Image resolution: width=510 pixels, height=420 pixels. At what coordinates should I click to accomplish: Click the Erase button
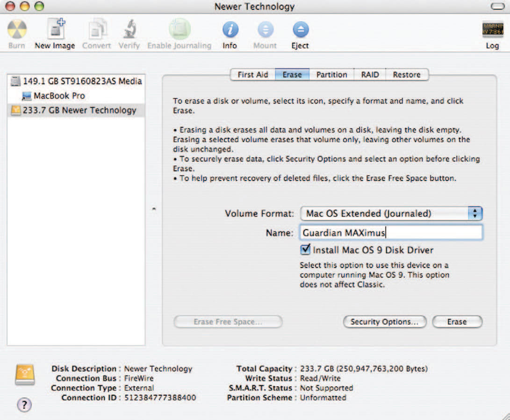(x=457, y=322)
